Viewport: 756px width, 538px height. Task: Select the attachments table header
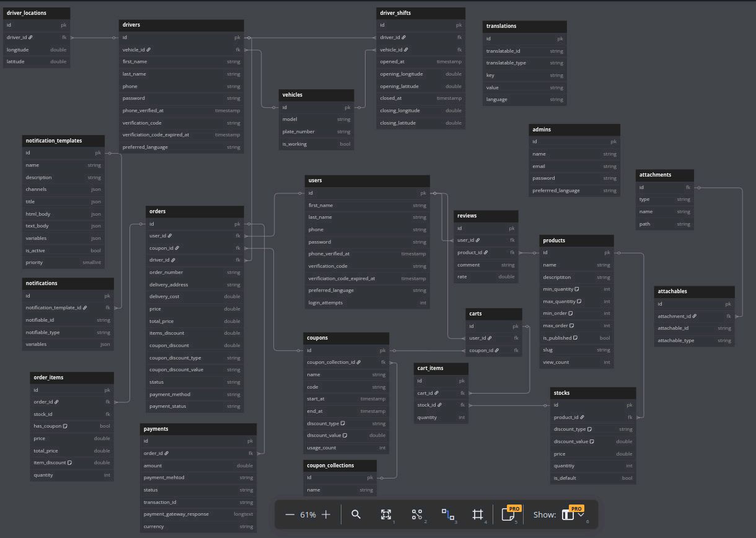coord(664,175)
